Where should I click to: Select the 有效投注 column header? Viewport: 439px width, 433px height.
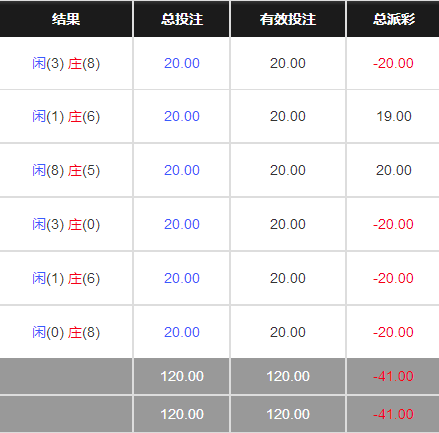pos(288,19)
